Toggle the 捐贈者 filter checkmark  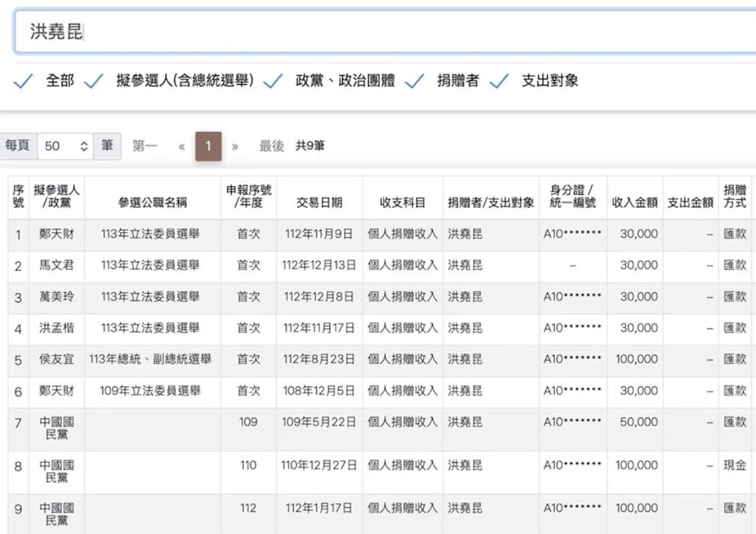[415, 81]
